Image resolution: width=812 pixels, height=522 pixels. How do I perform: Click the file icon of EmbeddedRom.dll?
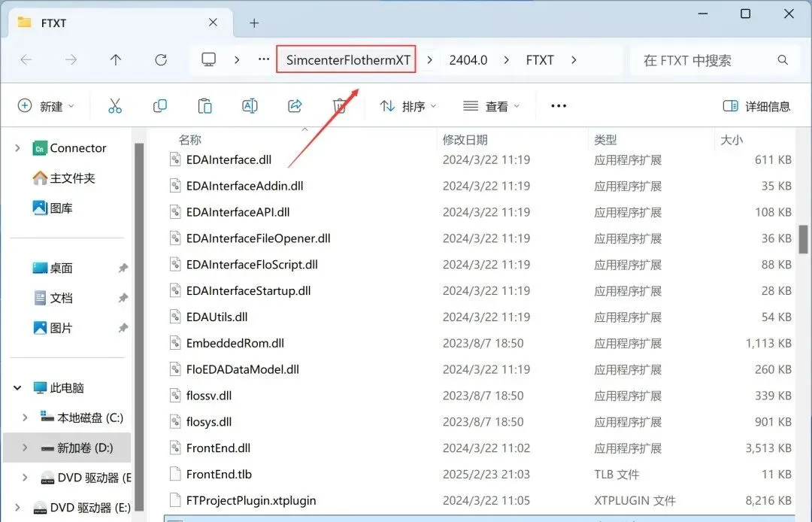tap(175, 343)
